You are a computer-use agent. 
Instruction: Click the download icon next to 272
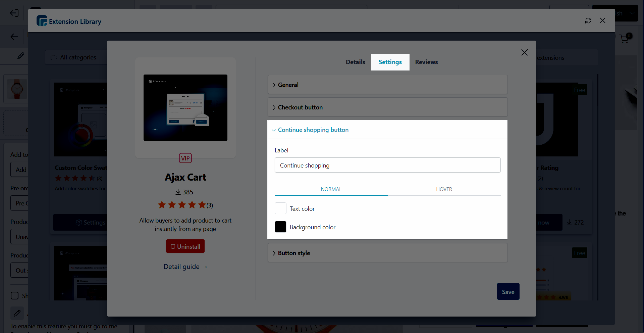point(569,222)
